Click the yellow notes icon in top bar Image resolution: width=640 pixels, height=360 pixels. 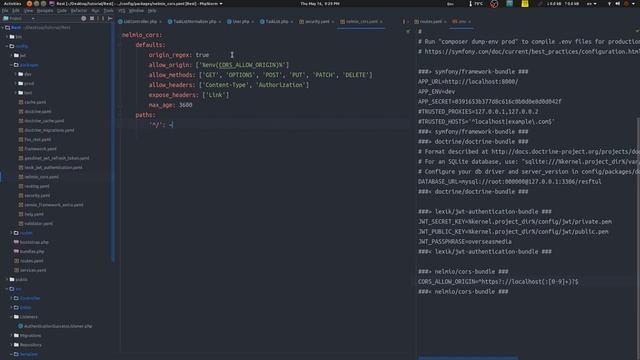[524, 4]
